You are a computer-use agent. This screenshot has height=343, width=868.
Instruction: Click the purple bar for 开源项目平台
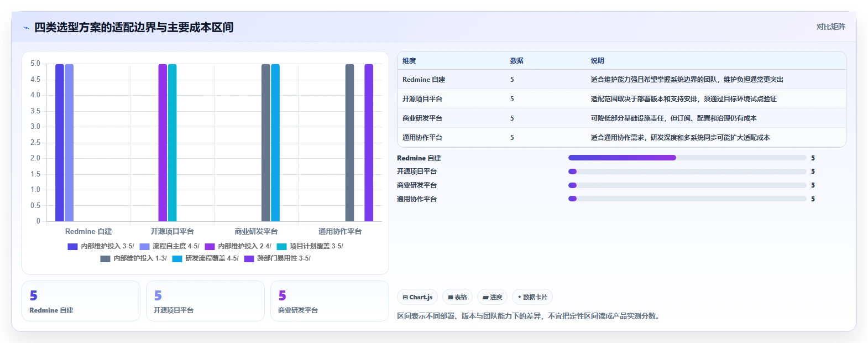163,143
